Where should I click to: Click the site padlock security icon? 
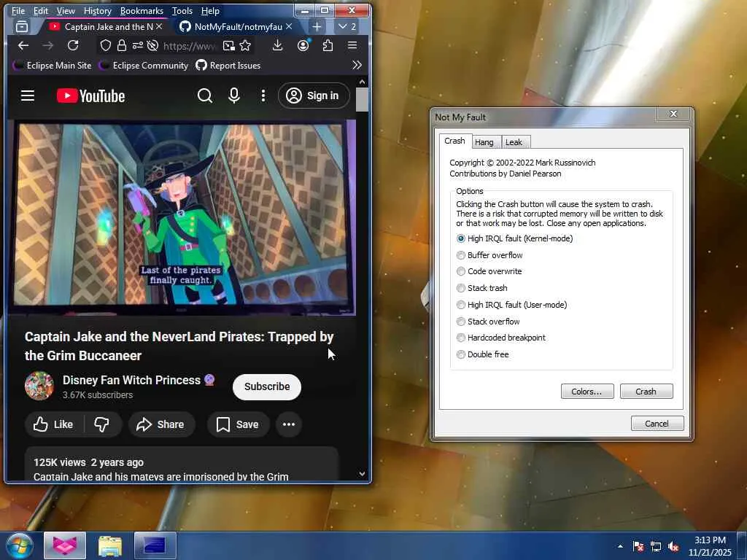122,46
